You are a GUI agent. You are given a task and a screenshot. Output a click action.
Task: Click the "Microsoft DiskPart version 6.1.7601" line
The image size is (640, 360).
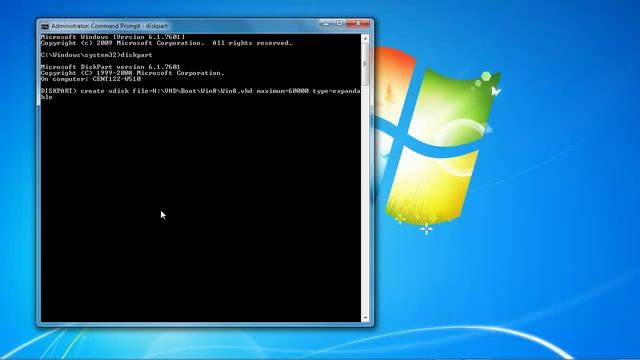pos(110,67)
